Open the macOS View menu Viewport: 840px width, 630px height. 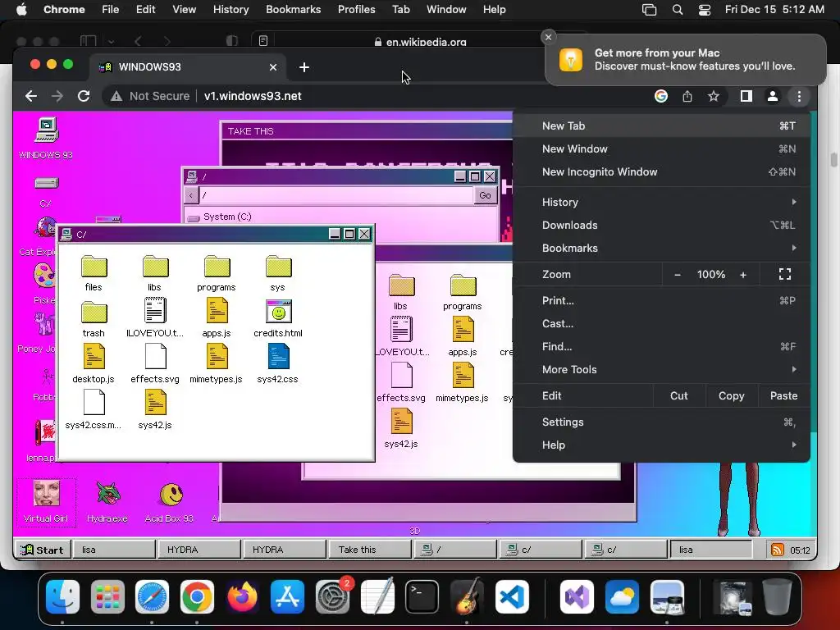[184, 9]
